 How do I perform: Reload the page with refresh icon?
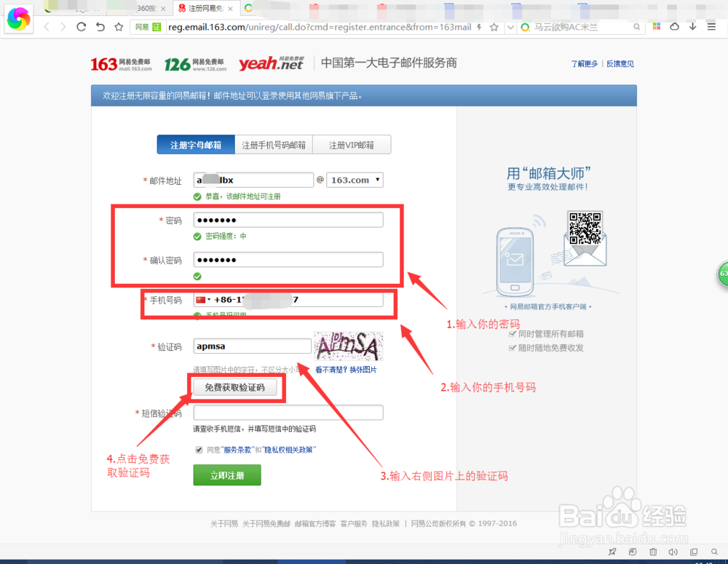(82, 27)
